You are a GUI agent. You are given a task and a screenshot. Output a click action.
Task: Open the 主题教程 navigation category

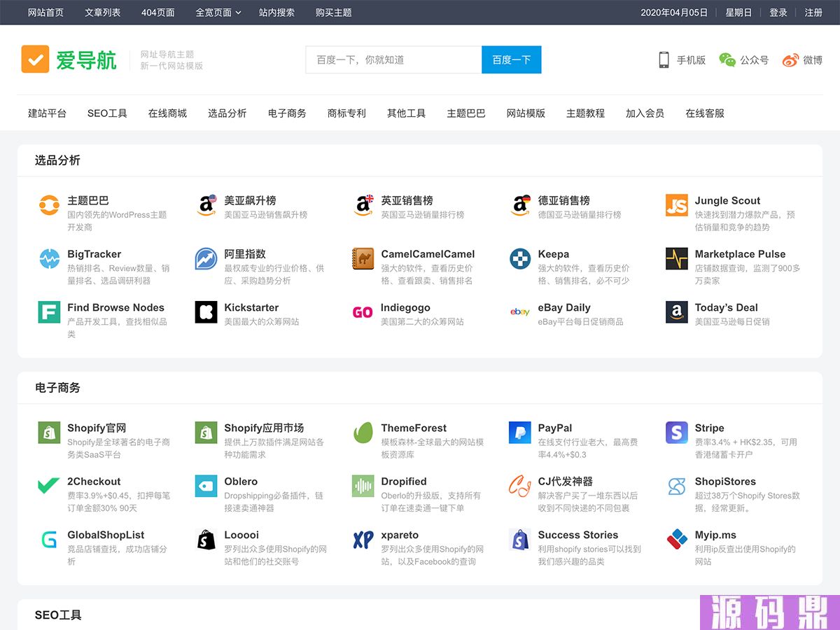(x=586, y=113)
